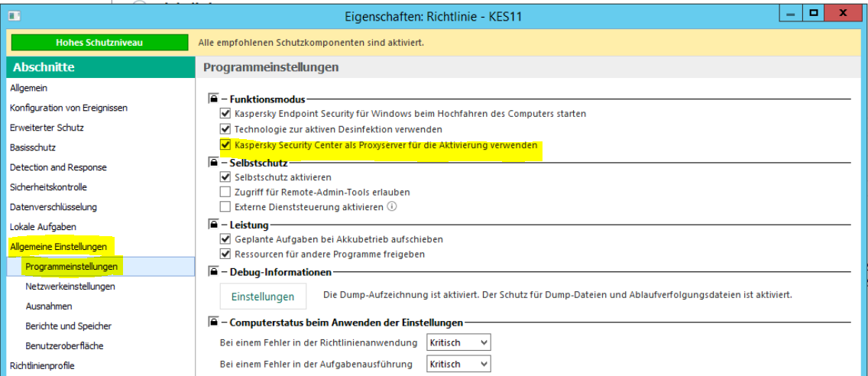Click info icon beside Externe Dienststeuerung
The height and width of the screenshot is (376, 868).
click(393, 206)
